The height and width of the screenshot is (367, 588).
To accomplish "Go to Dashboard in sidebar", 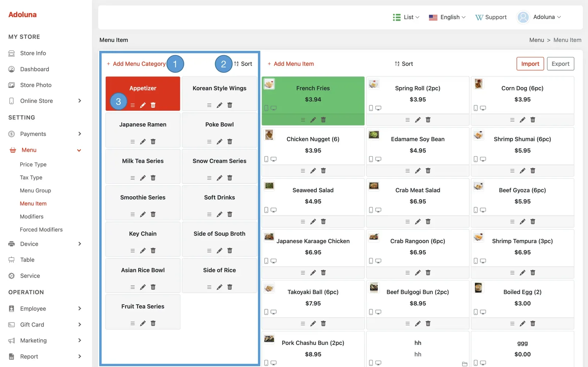I will (x=35, y=69).
